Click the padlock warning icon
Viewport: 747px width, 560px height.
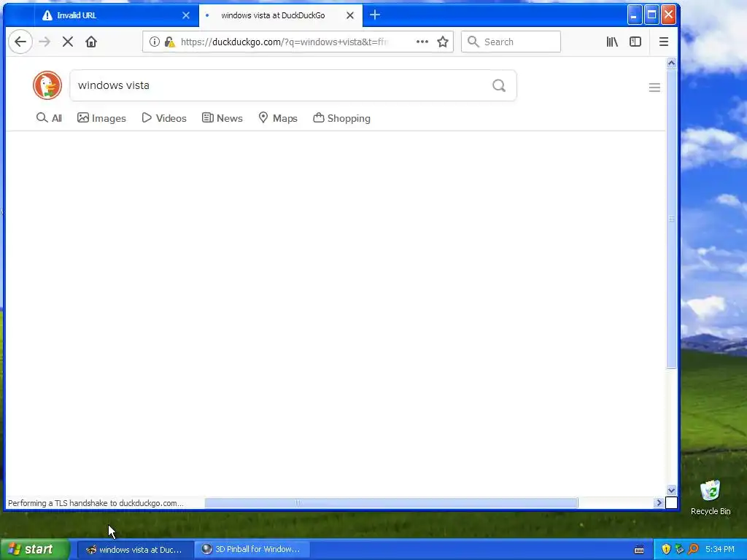coord(169,42)
